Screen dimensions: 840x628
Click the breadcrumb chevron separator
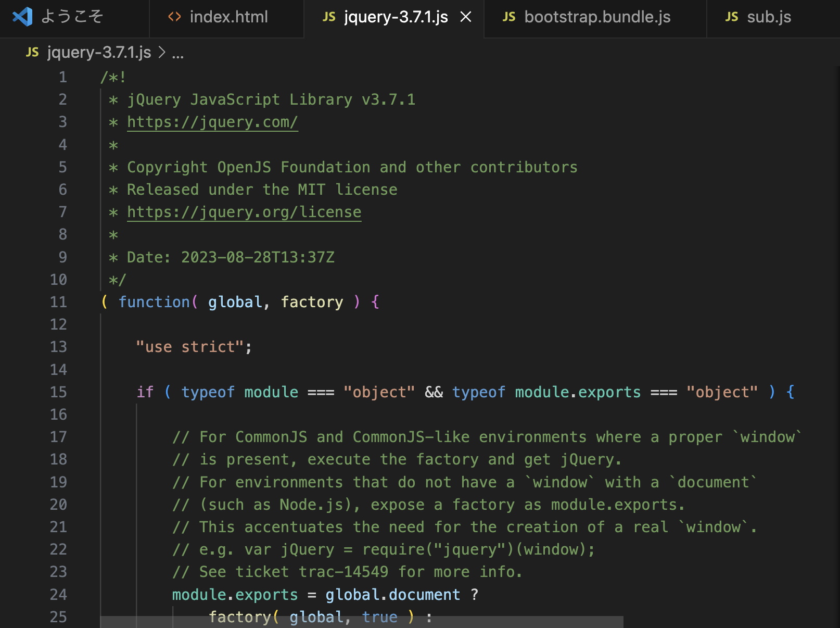tap(162, 52)
